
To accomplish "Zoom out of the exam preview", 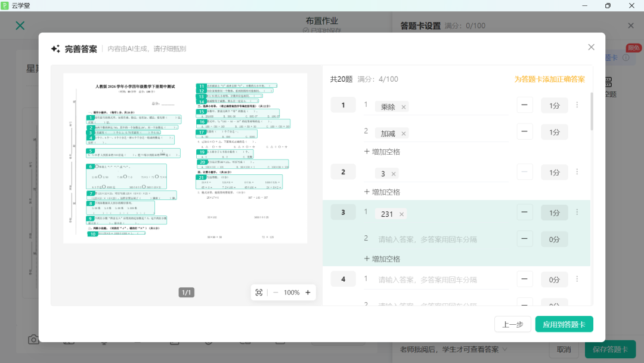I will coord(275,293).
